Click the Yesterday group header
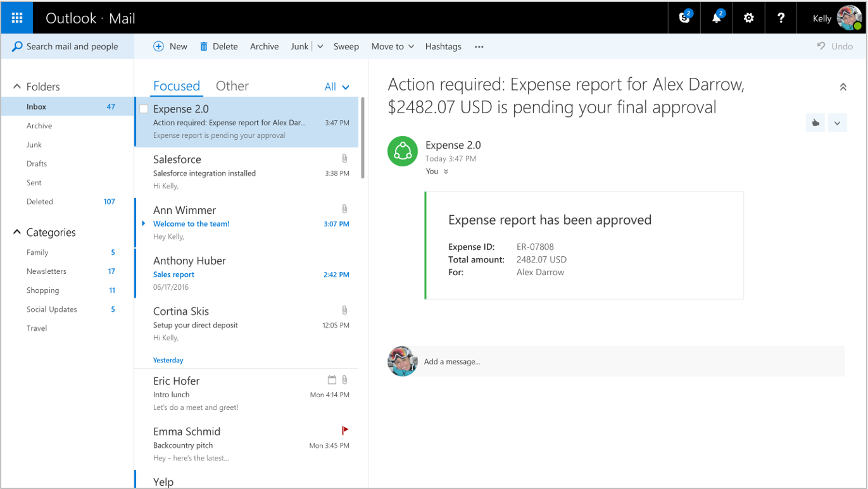Viewport: 868px width, 489px height. [168, 360]
